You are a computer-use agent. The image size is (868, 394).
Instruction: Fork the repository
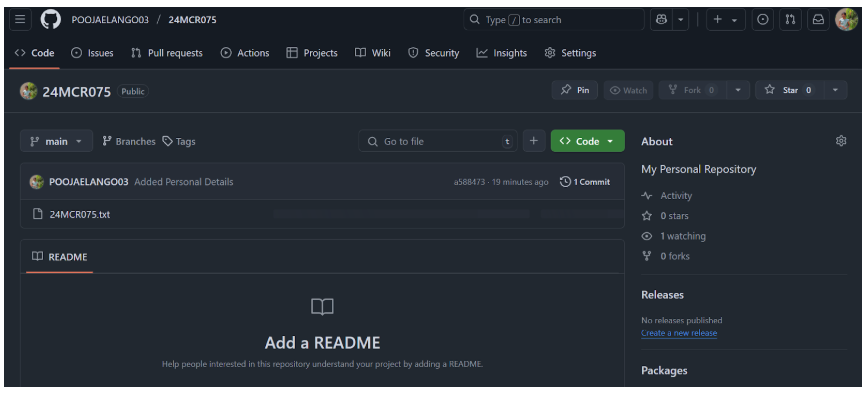click(693, 90)
